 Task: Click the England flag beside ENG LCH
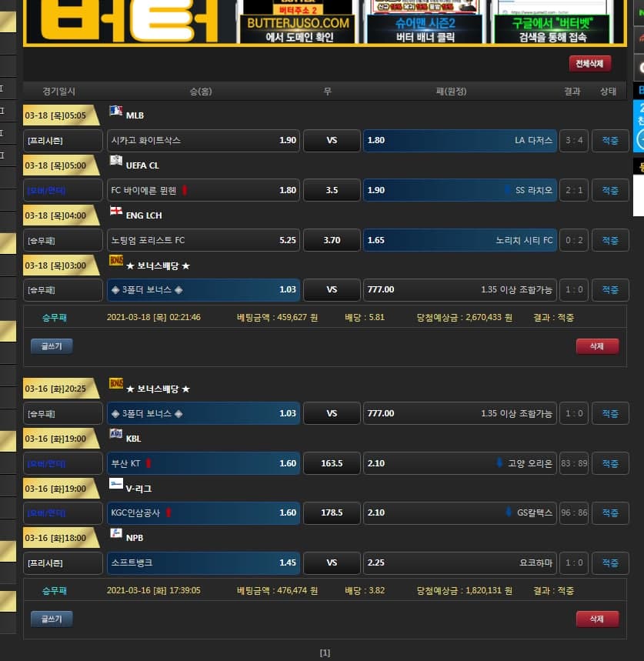(x=116, y=212)
